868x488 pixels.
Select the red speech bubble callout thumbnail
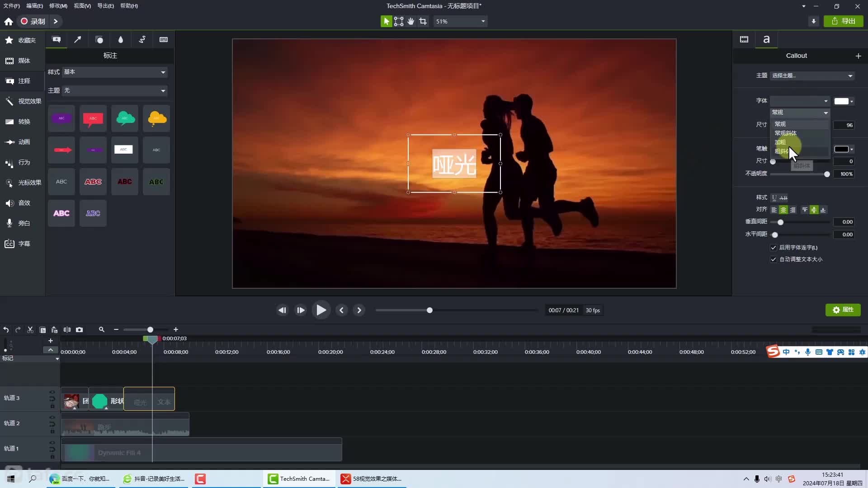pyautogui.click(x=93, y=118)
